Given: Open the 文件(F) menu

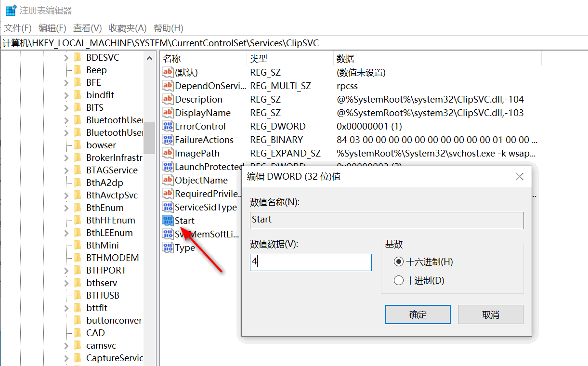Looking at the screenshot, I should pyautogui.click(x=18, y=28).
